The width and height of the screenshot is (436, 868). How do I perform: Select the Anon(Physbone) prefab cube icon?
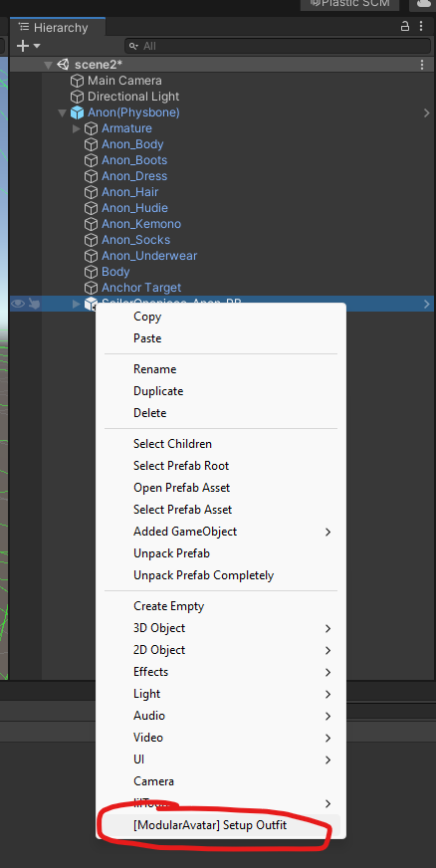coord(77,112)
